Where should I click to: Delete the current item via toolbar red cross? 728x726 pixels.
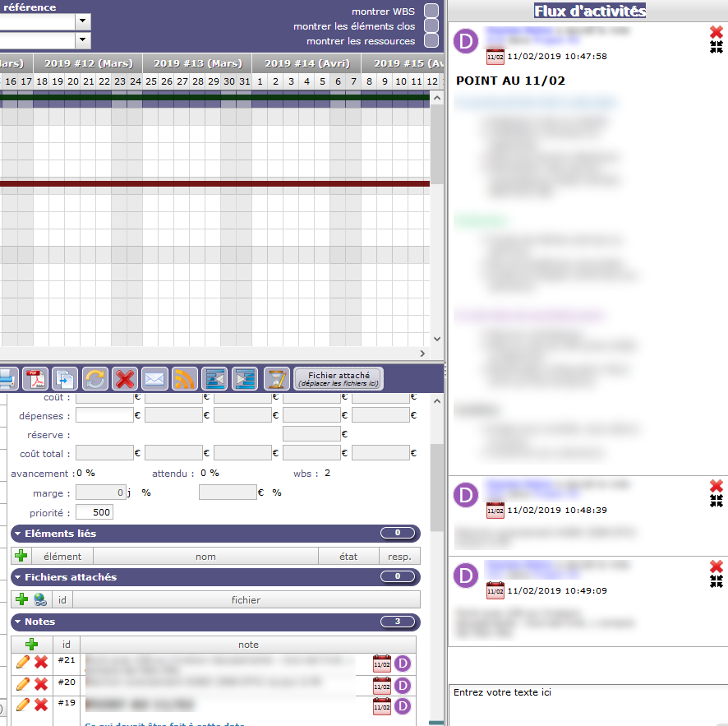point(125,378)
